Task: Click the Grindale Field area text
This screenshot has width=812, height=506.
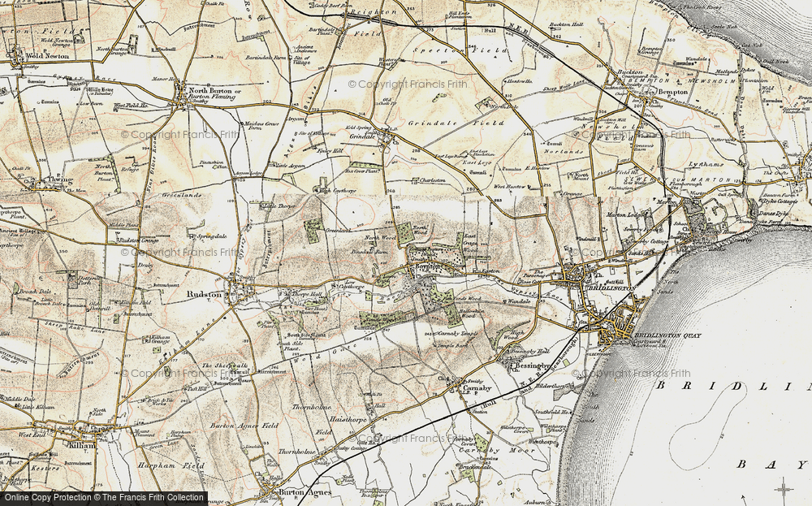Action: point(456,123)
